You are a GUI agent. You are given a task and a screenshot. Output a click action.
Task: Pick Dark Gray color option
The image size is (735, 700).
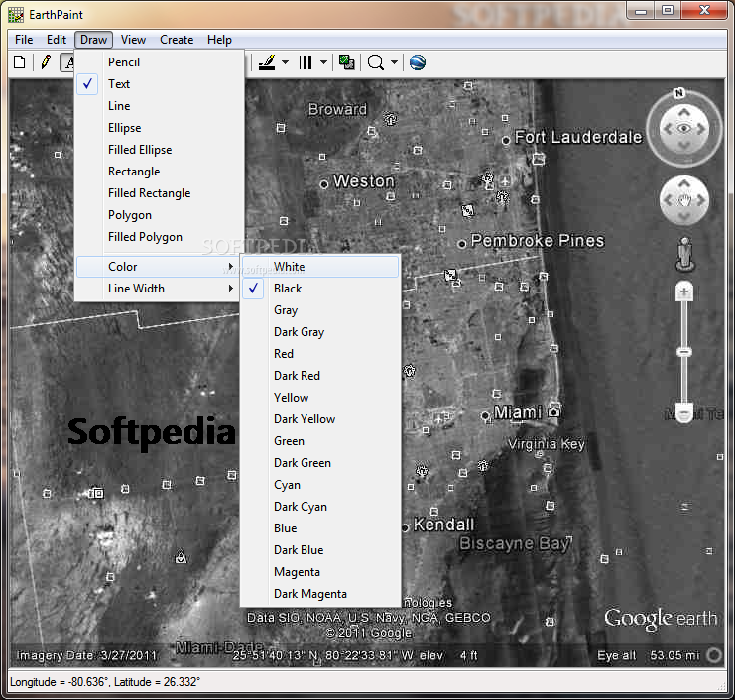(320, 332)
